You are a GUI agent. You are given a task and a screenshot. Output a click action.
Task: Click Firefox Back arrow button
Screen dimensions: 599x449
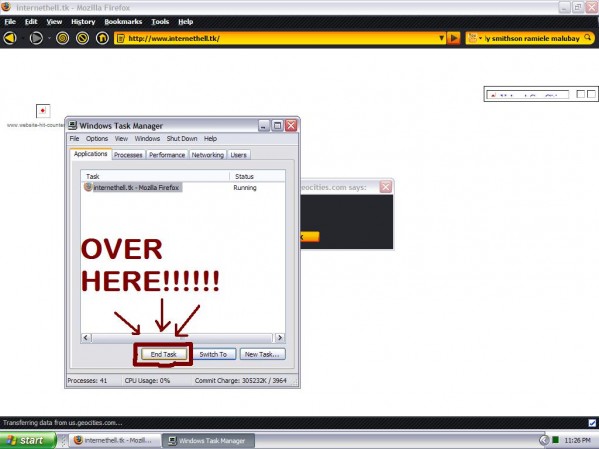[10, 38]
